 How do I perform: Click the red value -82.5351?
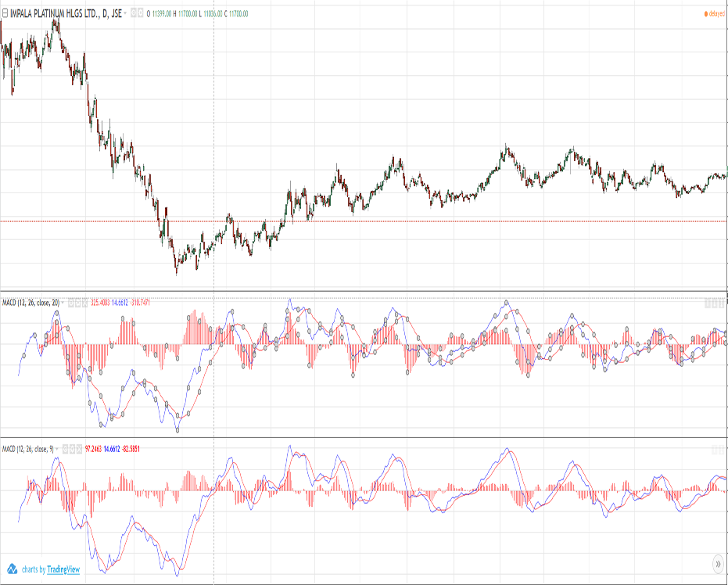(131, 449)
